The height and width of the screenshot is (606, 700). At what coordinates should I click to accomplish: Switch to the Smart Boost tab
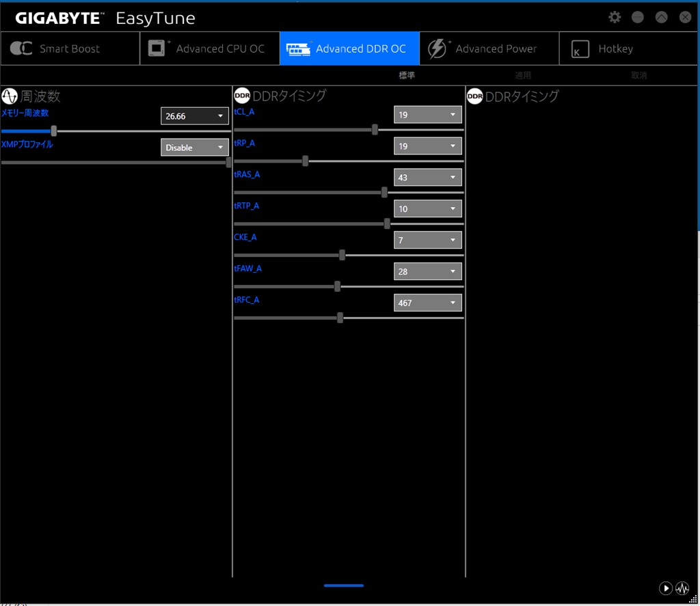70,49
